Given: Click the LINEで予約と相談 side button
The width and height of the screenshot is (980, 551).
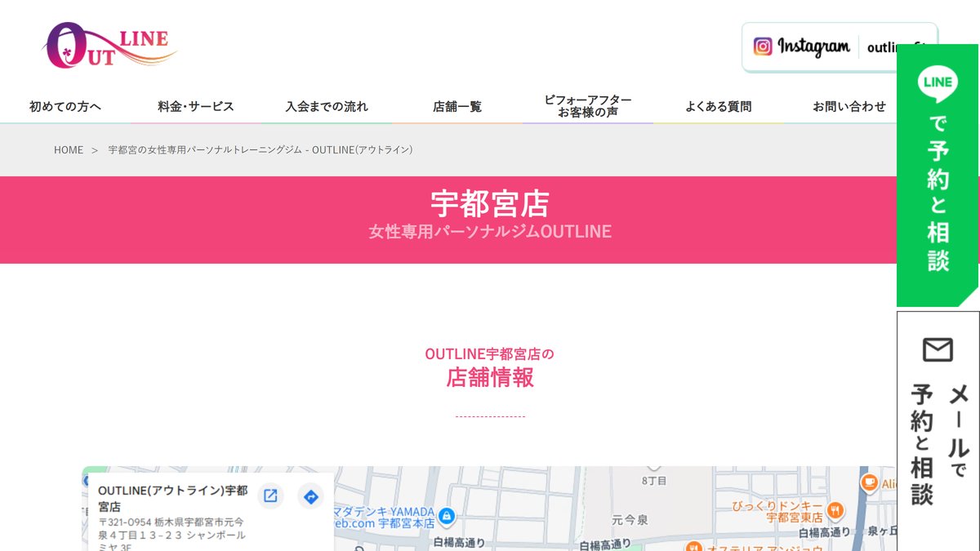Looking at the screenshot, I should pyautogui.click(x=938, y=176).
